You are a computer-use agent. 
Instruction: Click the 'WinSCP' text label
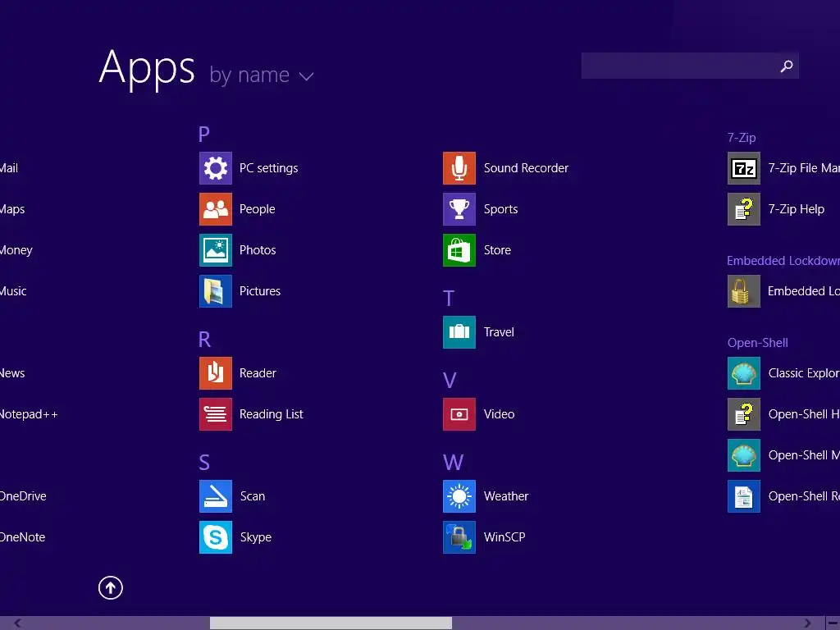pos(504,536)
